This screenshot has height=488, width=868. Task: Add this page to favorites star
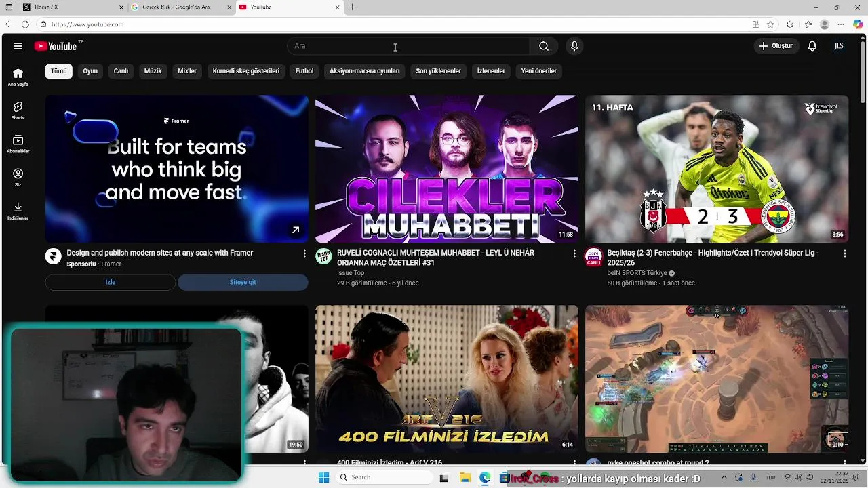coord(770,24)
